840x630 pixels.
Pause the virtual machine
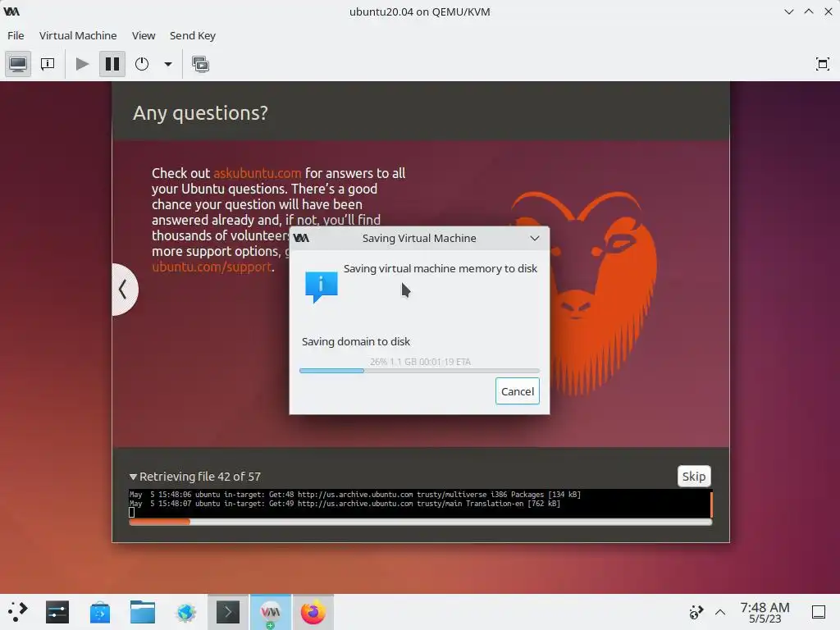[x=112, y=64]
